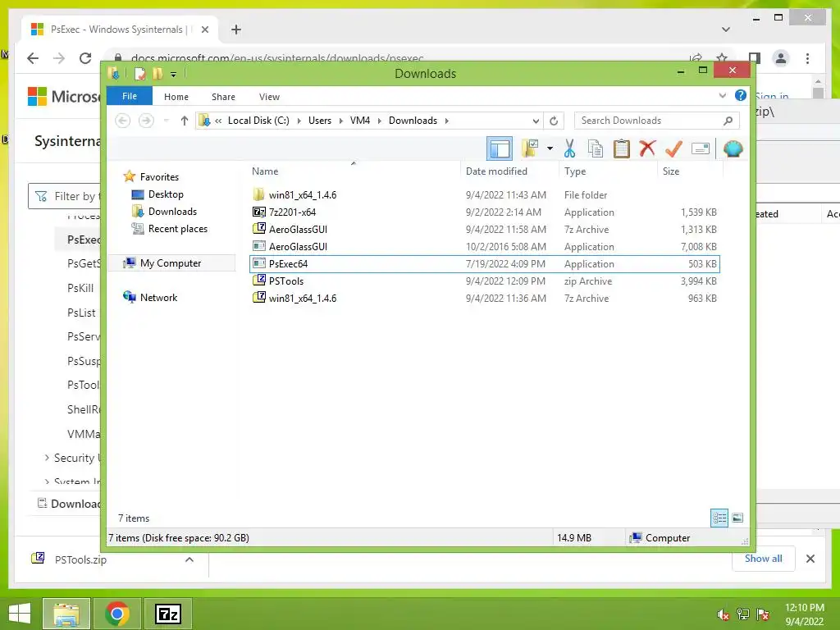840x630 pixels.
Task: Open the Chrome profile avatar icon
Action: click(781, 58)
